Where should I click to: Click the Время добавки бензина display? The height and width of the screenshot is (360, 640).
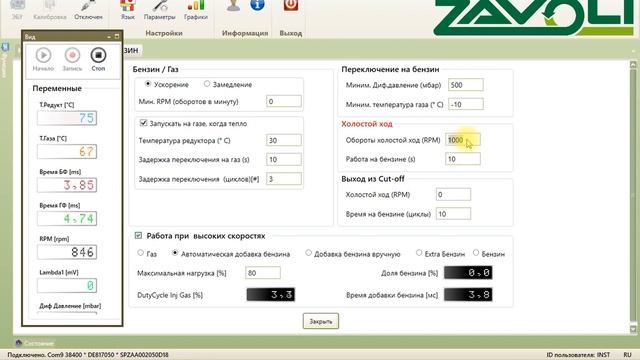point(468,294)
